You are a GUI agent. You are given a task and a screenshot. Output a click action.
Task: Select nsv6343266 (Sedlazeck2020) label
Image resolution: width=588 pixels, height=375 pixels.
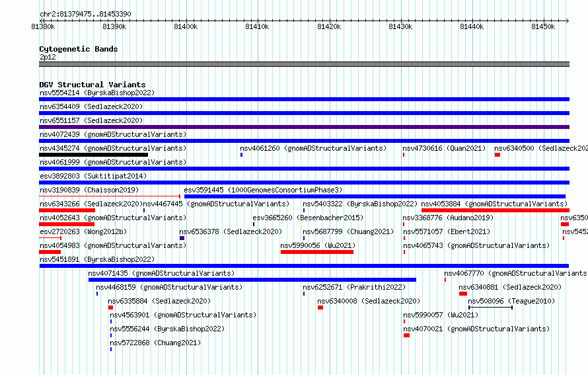click(91, 204)
